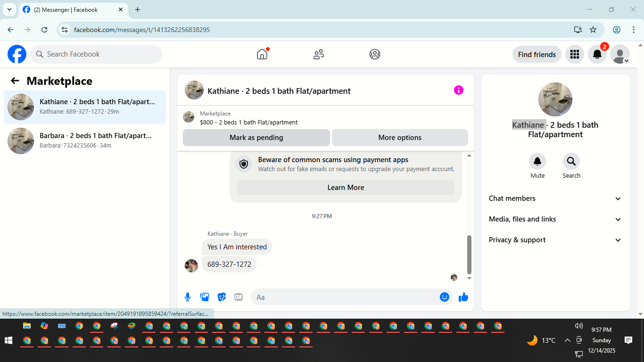The width and height of the screenshot is (644, 362).
Task: Open File Explorer from the taskbar
Action: click(x=27, y=326)
